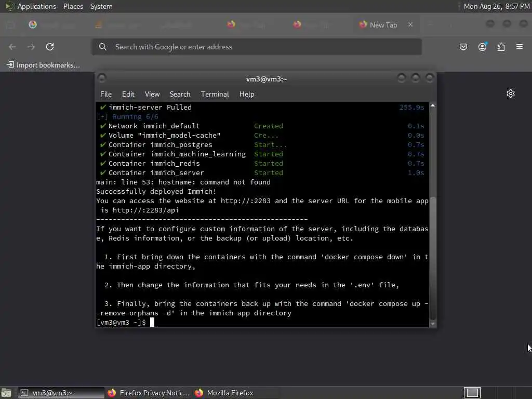Click 'http://:2283/api' text in terminal

tap(145, 210)
